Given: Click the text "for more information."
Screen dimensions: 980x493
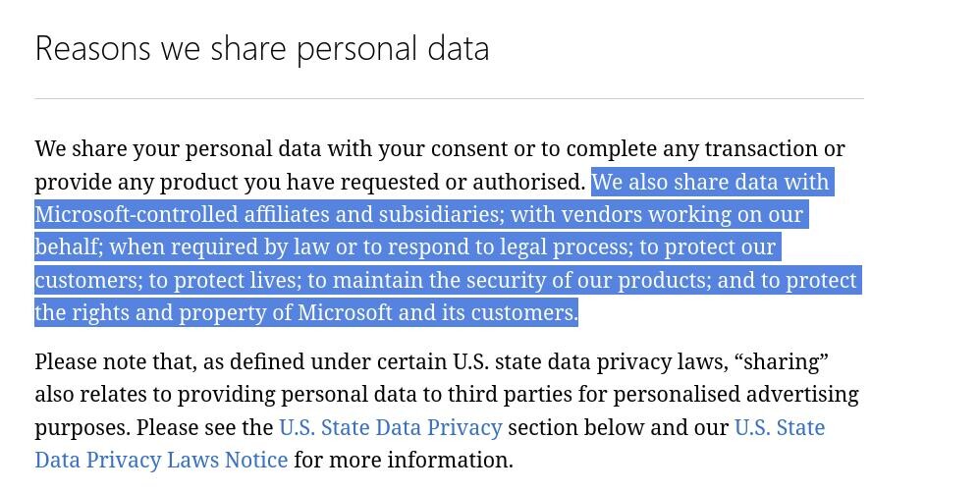Looking at the screenshot, I should pyautogui.click(x=404, y=460).
